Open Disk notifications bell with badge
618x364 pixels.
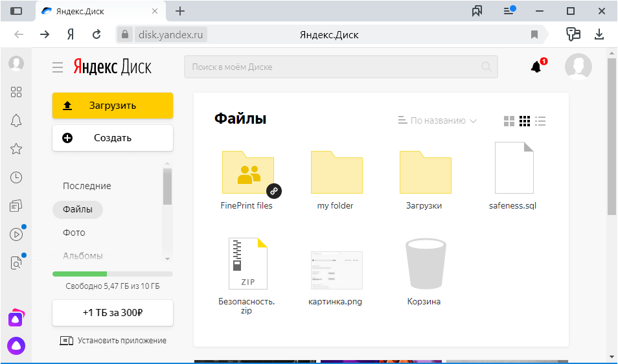pyautogui.click(x=537, y=67)
